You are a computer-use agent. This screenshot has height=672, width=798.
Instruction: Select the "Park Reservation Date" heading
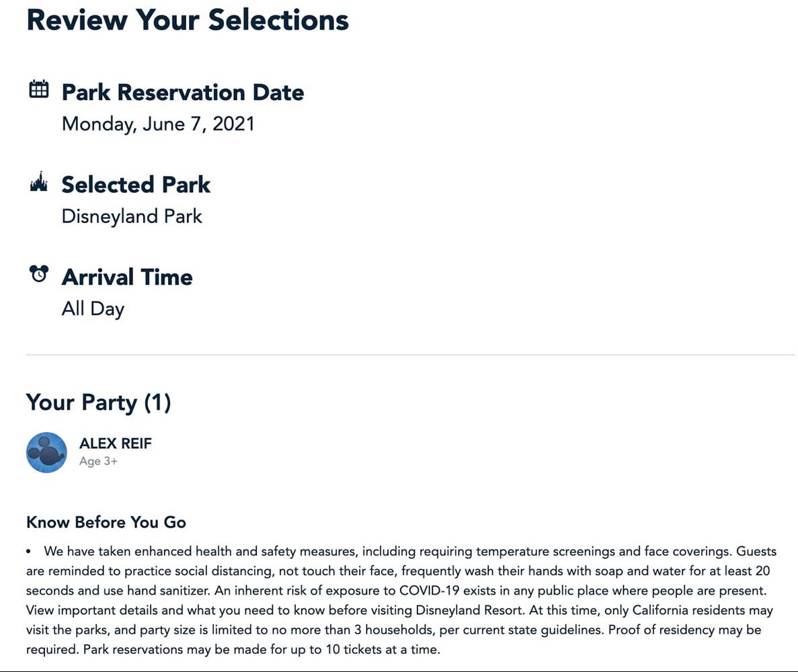(182, 93)
